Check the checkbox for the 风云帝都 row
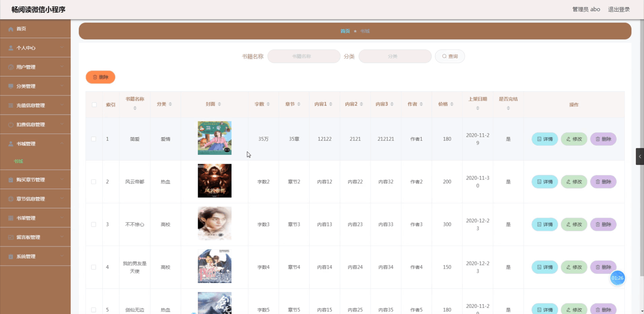The height and width of the screenshot is (314, 644). tap(93, 181)
